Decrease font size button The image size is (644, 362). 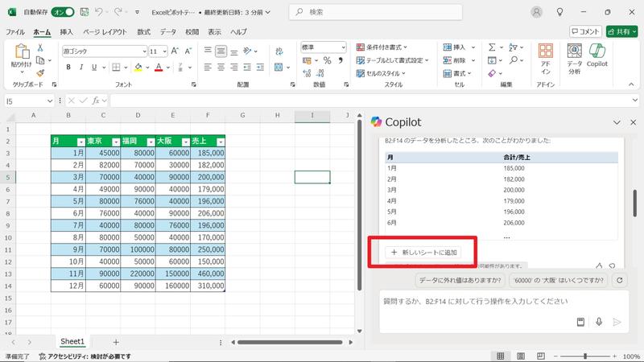[188, 51]
